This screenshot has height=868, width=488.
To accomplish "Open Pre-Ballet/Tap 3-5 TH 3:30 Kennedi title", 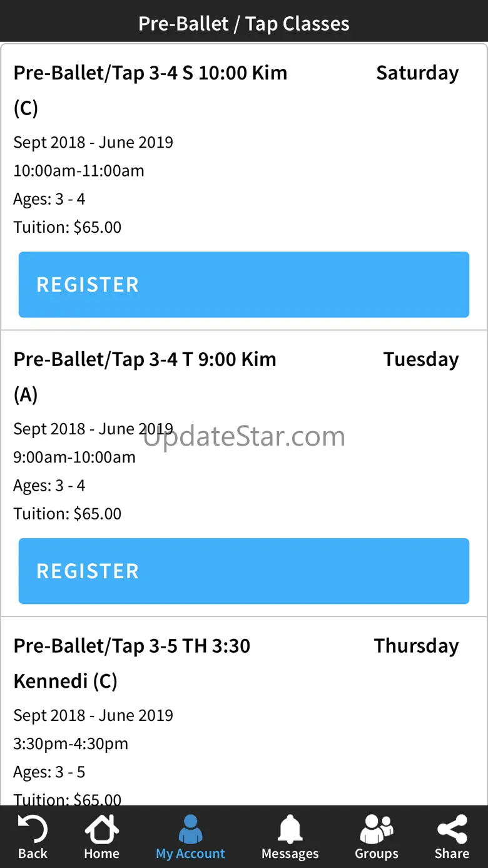I will pyautogui.click(x=132, y=646).
